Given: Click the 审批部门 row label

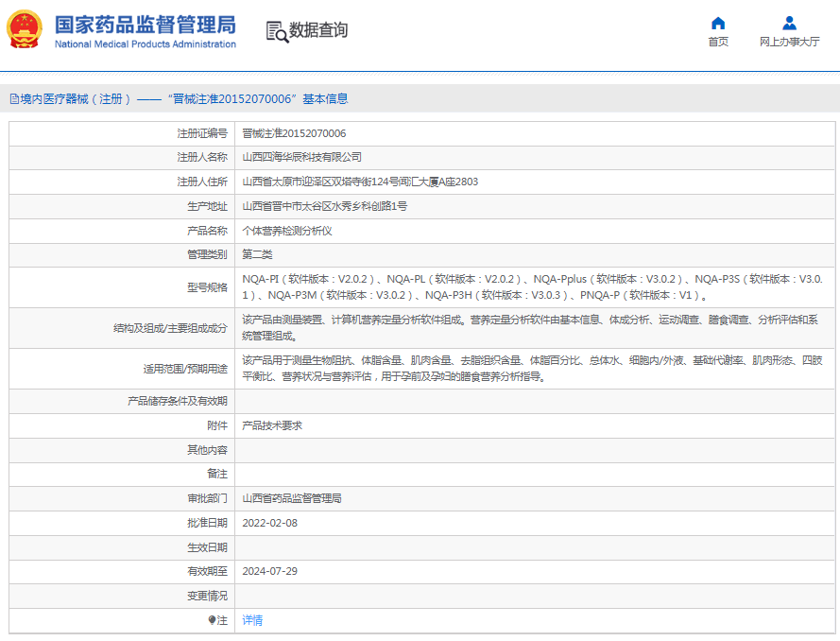Looking at the screenshot, I should tap(207, 498).
